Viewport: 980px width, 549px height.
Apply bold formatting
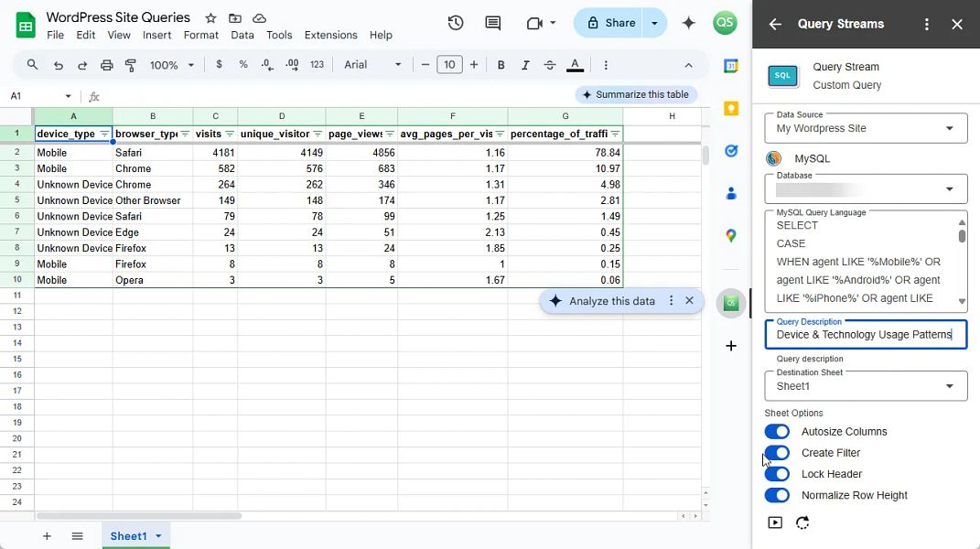click(x=501, y=65)
